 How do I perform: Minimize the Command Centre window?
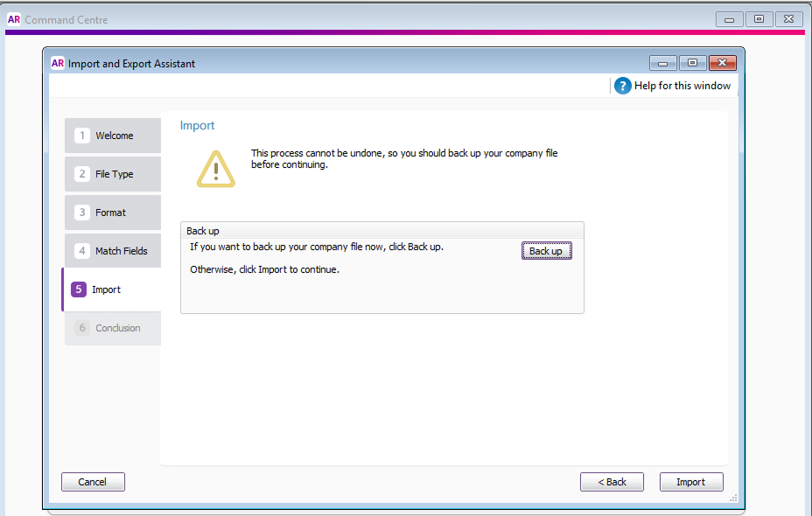(x=729, y=19)
